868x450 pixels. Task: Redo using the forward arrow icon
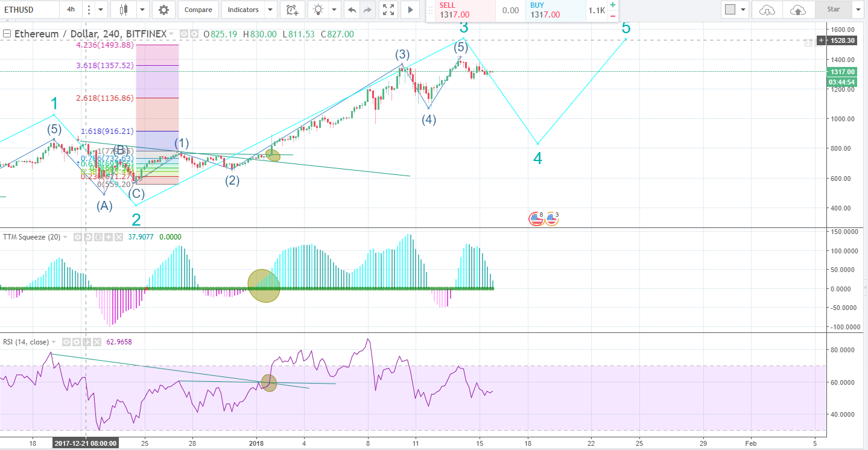click(x=367, y=10)
